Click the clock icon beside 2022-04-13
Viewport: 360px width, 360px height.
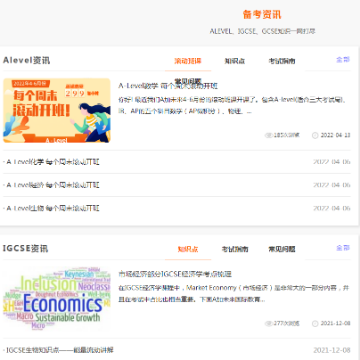click(315, 135)
